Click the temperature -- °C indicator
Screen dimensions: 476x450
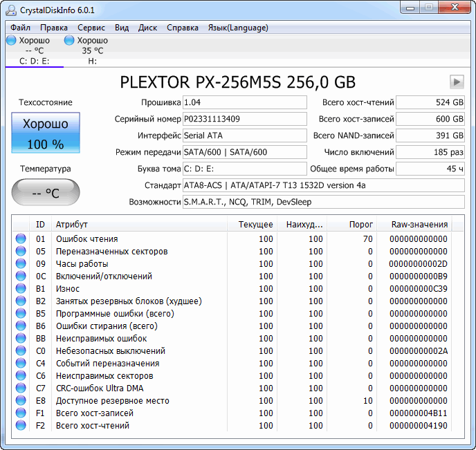pyautogui.click(x=46, y=192)
